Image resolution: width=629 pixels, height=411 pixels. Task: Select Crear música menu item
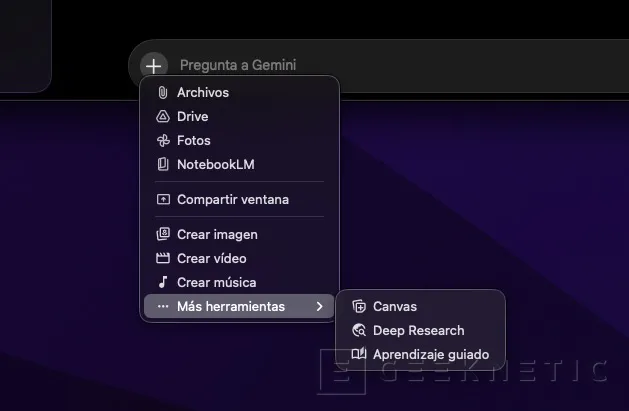(x=239, y=282)
